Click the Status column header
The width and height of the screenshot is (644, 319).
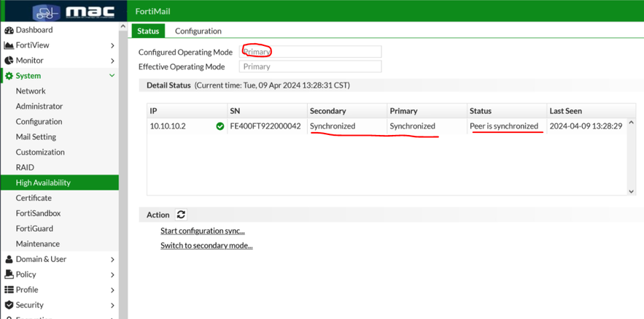pos(506,111)
